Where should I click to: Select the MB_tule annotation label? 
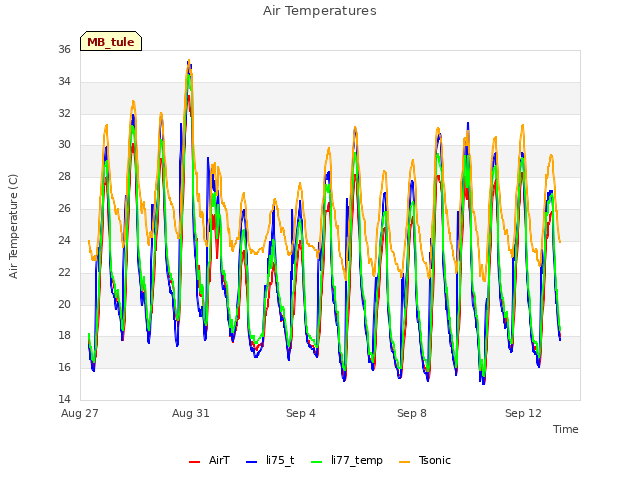click(111, 42)
